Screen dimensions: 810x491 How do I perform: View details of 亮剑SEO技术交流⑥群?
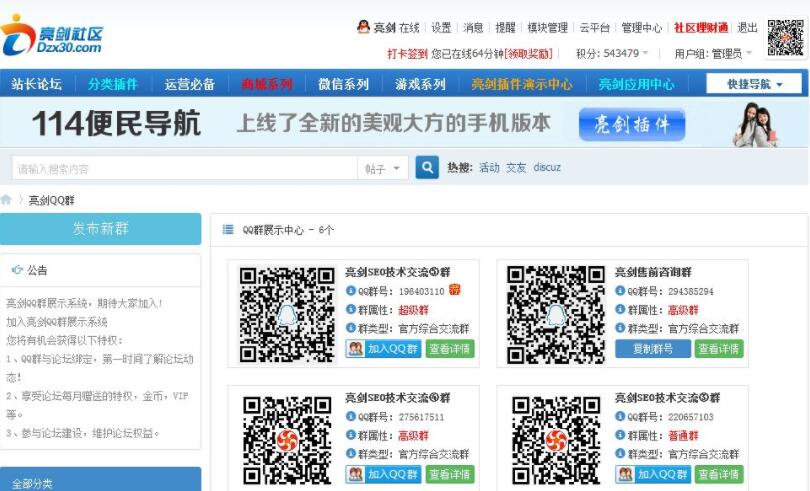450,474
